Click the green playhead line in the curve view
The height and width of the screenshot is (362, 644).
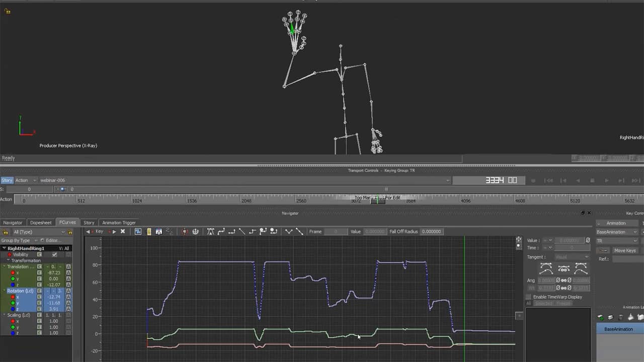click(464, 282)
